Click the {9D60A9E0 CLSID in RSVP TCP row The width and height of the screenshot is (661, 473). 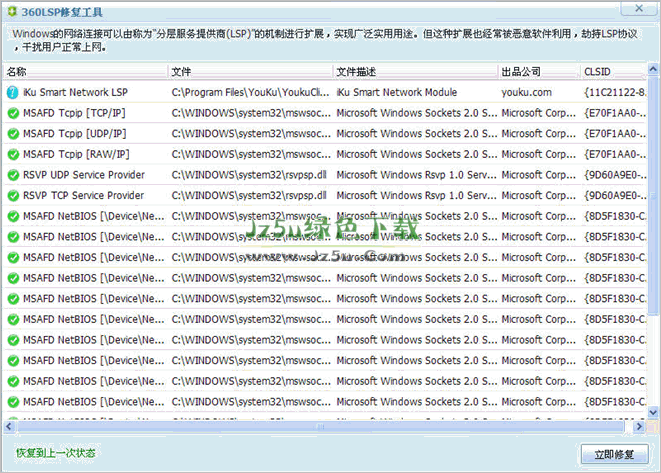point(615,196)
